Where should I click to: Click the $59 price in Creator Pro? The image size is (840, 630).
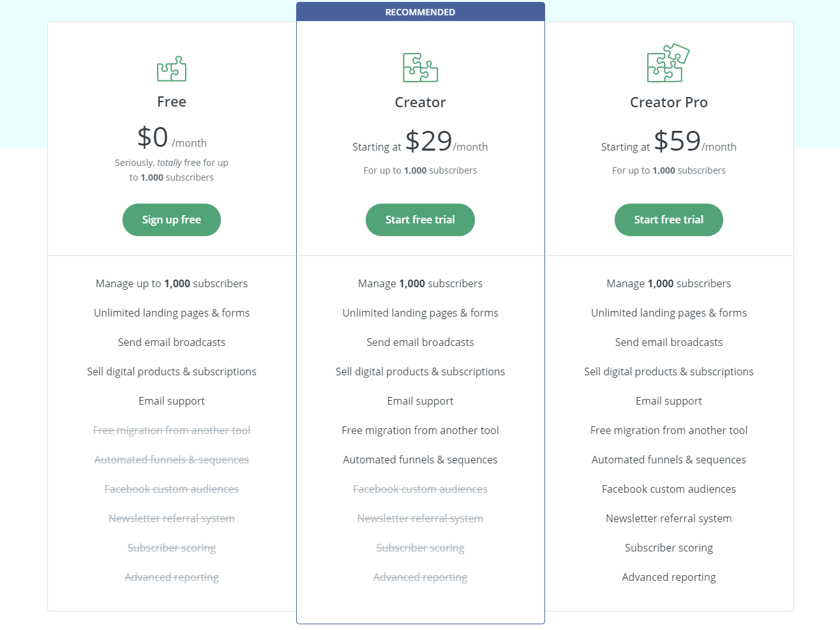(677, 140)
